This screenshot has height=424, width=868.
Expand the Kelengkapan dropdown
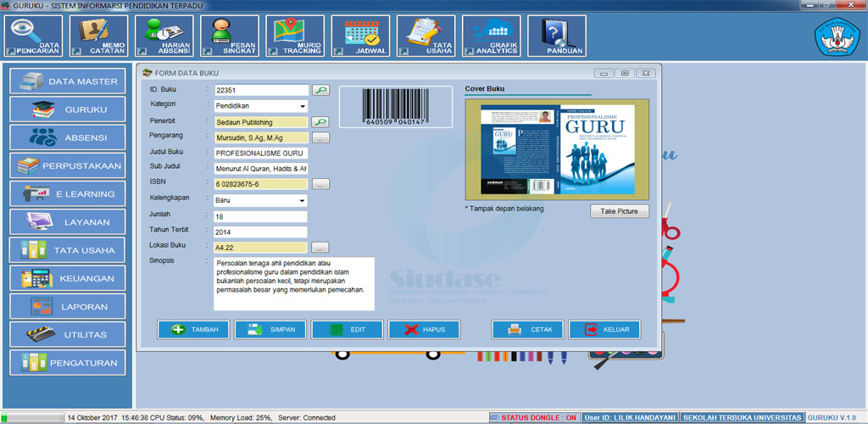pyautogui.click(x=302, y=201)
